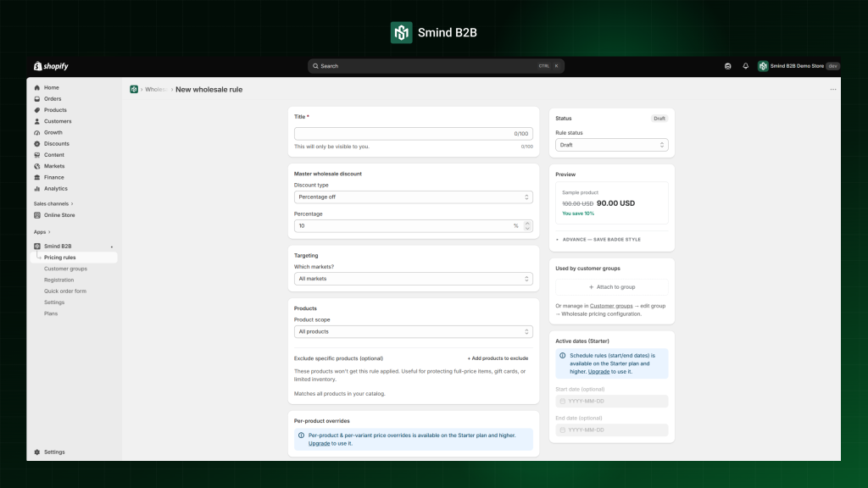Click the Analytics bar chart icon
868x488 pixels.
(37, 189)
